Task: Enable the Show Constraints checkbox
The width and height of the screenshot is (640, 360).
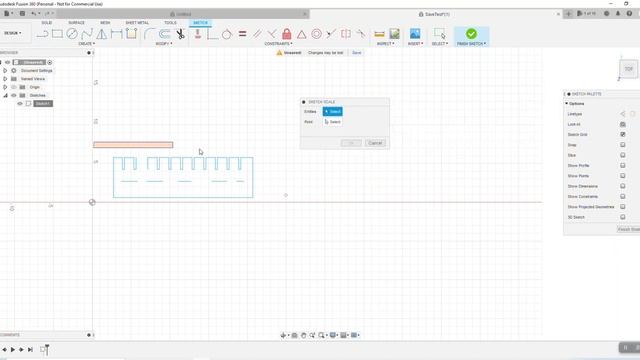Action: tap(622, 196)
